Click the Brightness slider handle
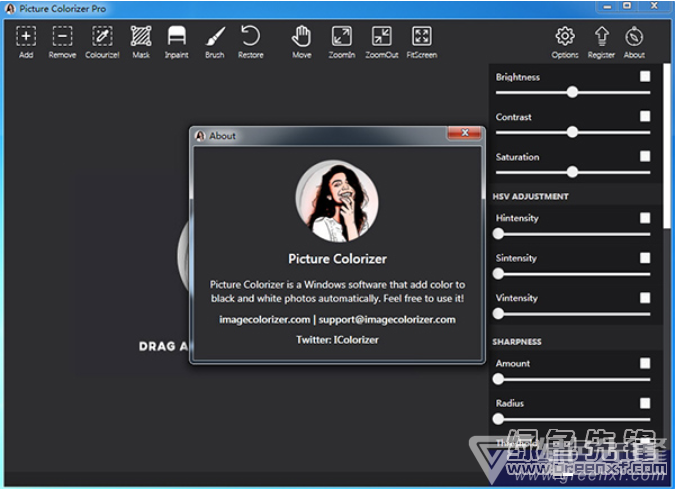The image size is (676, 489). click(x=572, y=92)
